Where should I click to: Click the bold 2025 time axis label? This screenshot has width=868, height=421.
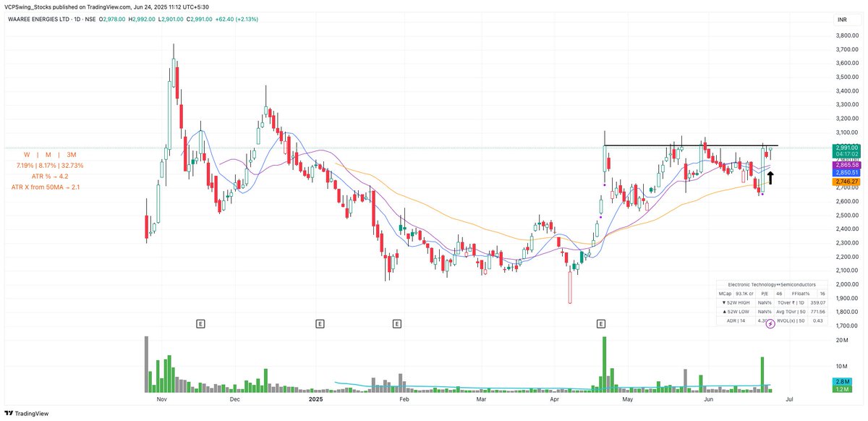coord(315,399)
